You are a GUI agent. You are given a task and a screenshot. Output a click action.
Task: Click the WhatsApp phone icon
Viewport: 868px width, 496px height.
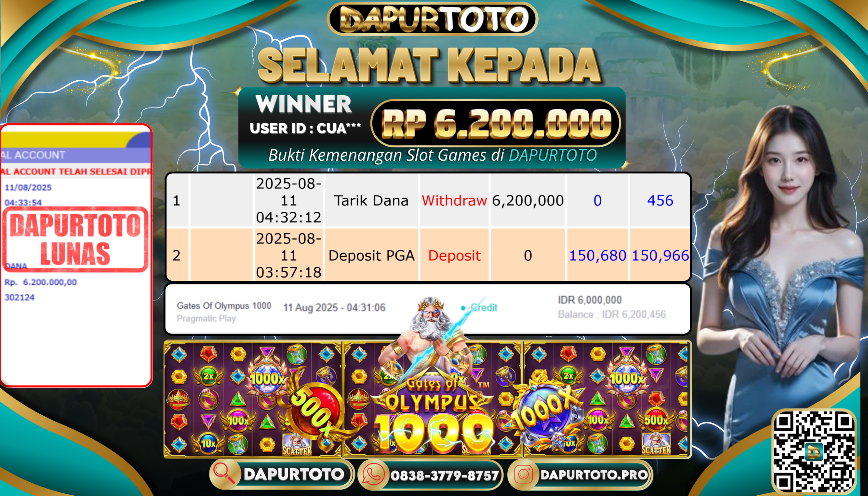pyautogui.click(x=373, y=475)
